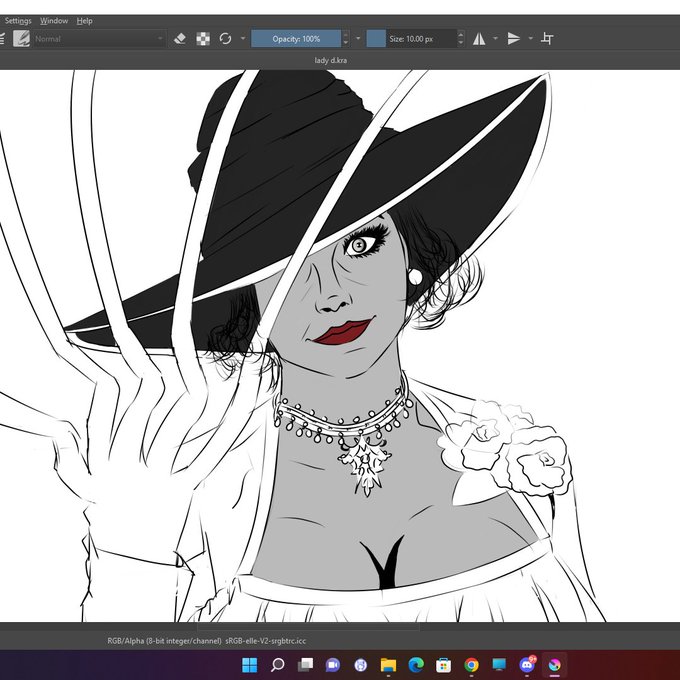This screenshot has height=680, width=680.
Task: Open the Normal blending mode dropdown
Action: [99, 39]
